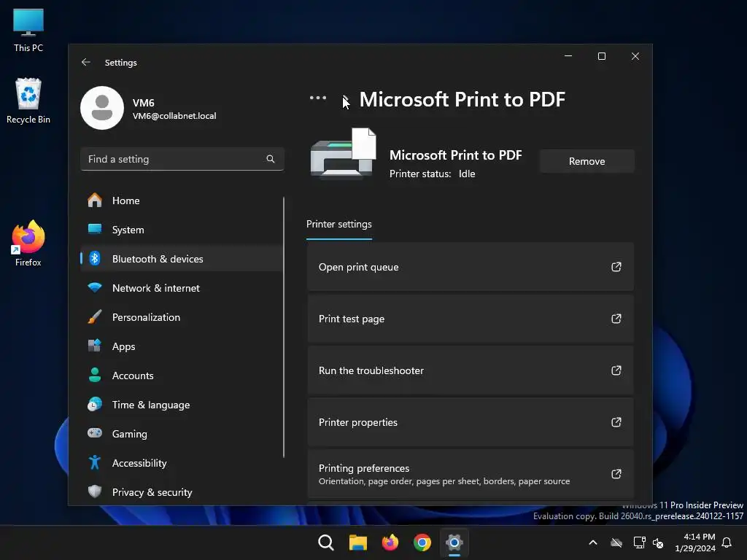The height and width of the screenshot is (560, 747).
Task: Open Network & internet settings
Action: coord(181,288)
